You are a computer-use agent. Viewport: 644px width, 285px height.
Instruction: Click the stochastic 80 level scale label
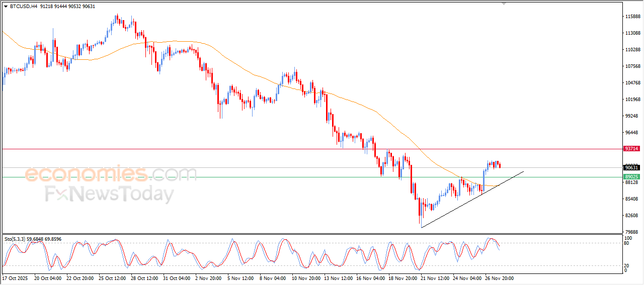627,243
